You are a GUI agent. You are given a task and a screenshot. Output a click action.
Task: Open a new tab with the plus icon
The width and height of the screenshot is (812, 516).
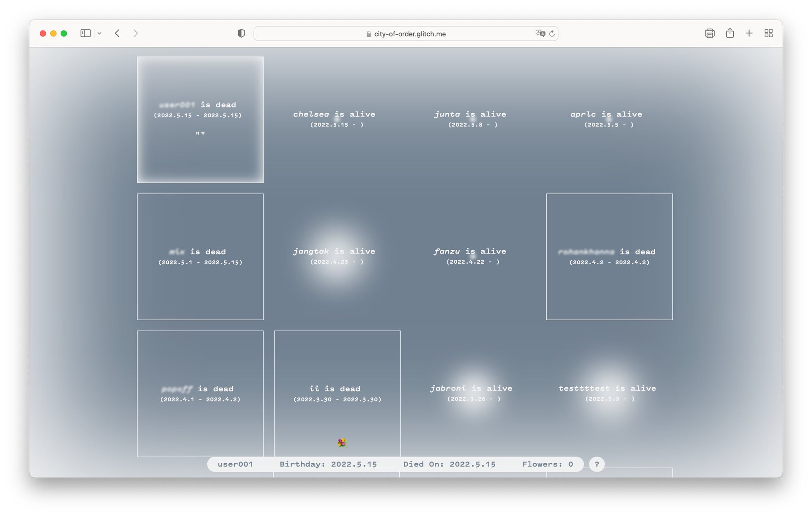(749, 33)
